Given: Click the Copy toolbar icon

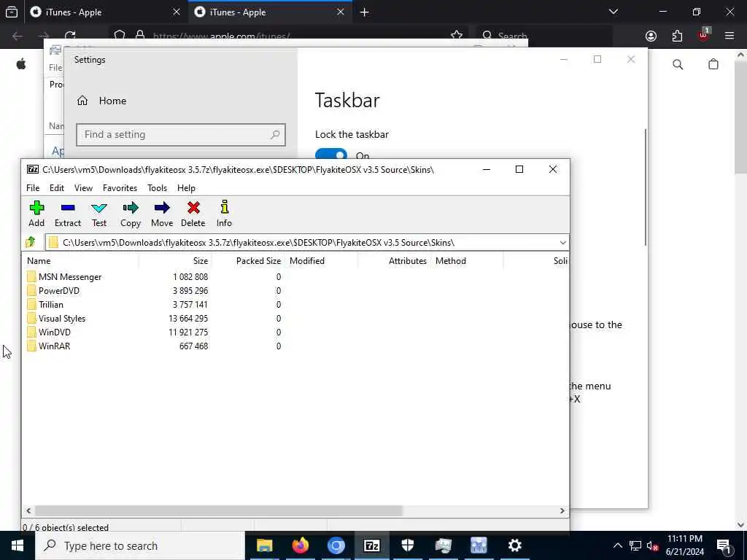Looking at the screenshot, I should (130, 214).
